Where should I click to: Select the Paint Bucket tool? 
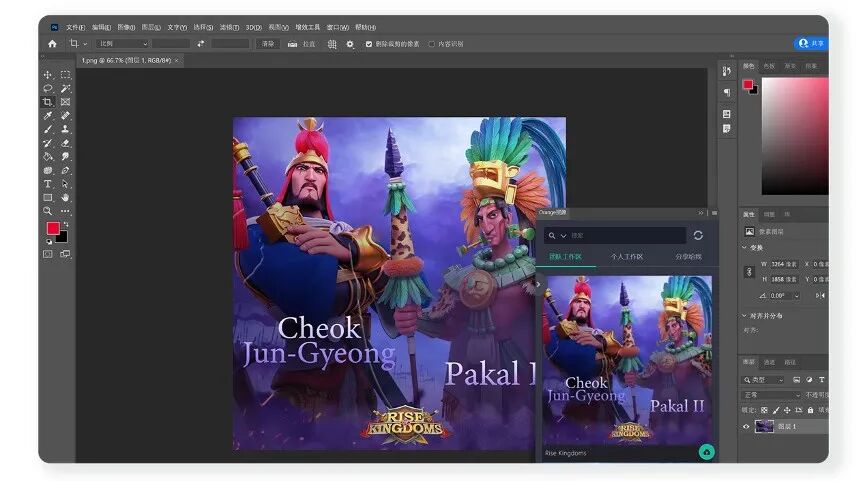click(47, 157)
